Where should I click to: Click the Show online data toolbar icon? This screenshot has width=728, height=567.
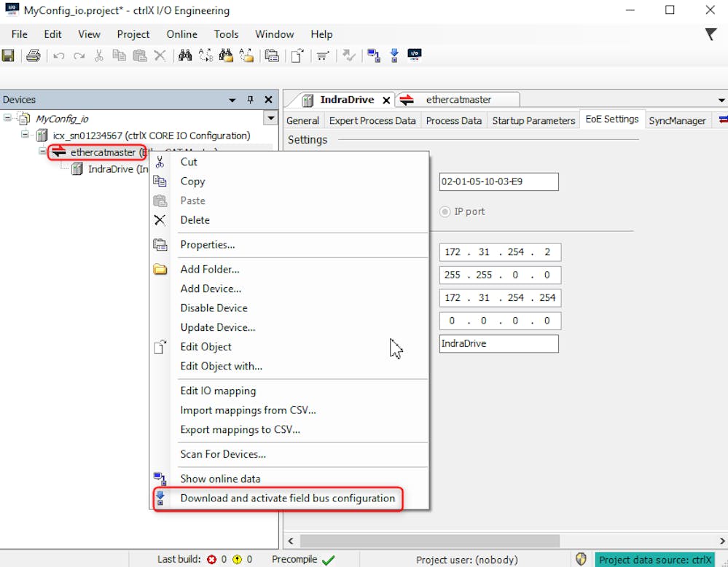click(x=374, y=55)
